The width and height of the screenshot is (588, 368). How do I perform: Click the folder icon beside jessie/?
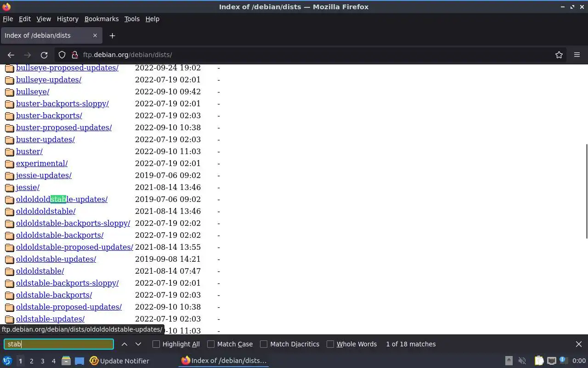coord(9,188)
